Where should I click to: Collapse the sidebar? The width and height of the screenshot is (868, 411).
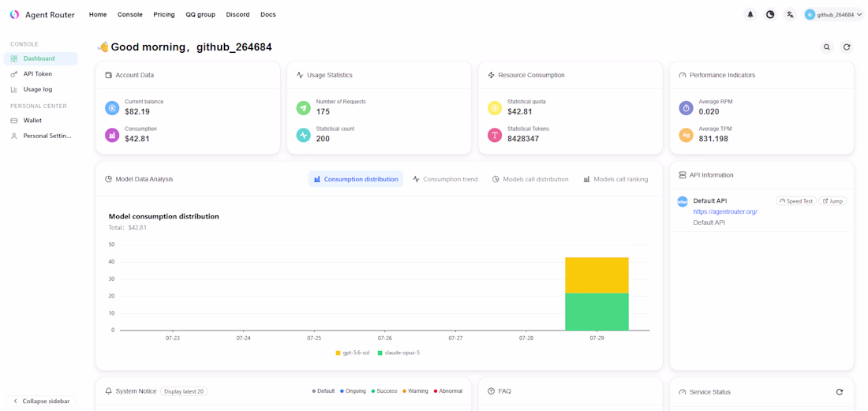[x=40, y=401]
